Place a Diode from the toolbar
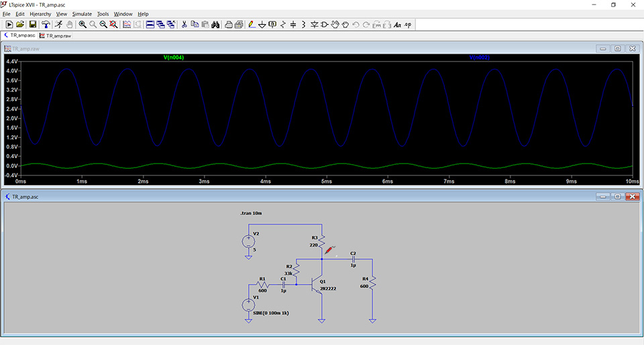The height and width of the screenshot is (345, 644). click(x=314, y=25)
